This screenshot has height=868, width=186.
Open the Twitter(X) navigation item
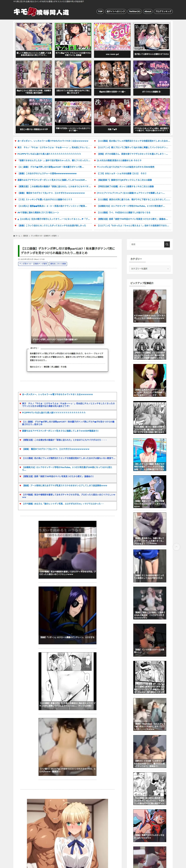pyautogui.click(x=135, y=11)
